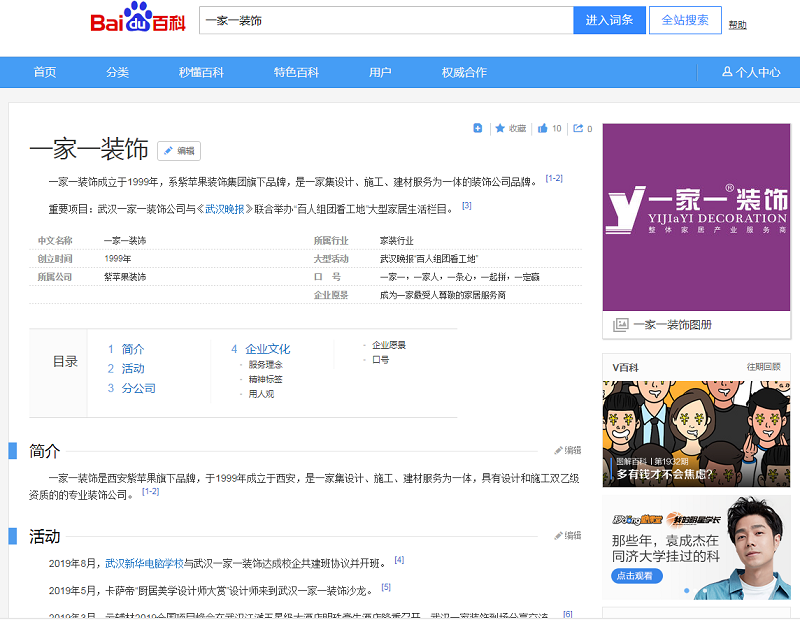The width and height of the screenshot is (800, 620).
Task: Click the share arrow icon
Action: point(578,128)
